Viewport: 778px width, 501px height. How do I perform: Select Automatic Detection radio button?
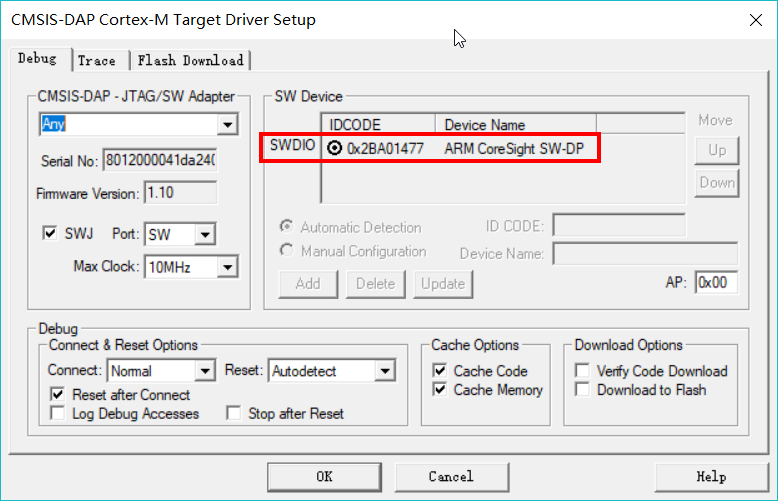286,227
